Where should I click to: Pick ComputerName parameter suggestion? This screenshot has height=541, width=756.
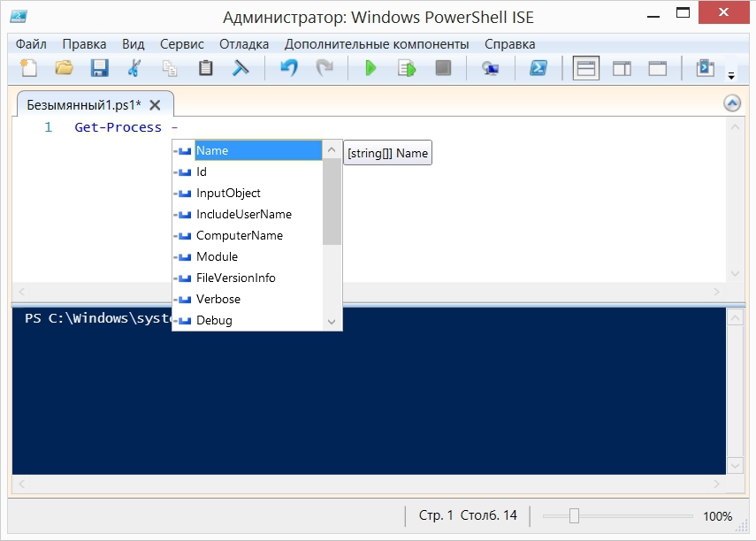point(248,235)
